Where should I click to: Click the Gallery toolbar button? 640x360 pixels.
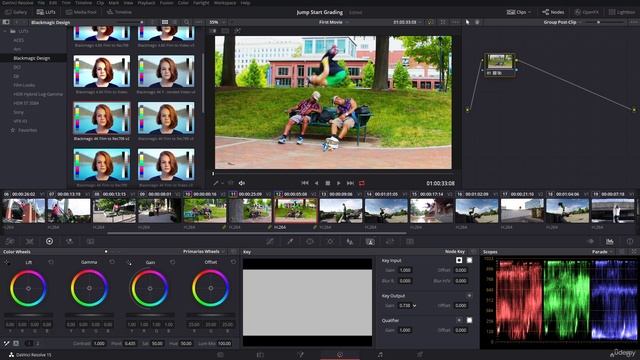pyautogui.click(x=16, y=12)
